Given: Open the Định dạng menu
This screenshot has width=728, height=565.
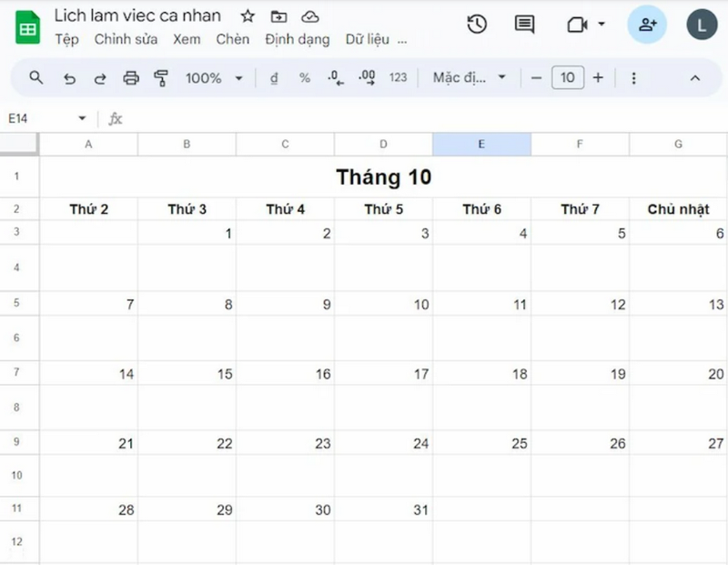Looking at the screenshot, I should pyautogui.click(x=296, y=39).
